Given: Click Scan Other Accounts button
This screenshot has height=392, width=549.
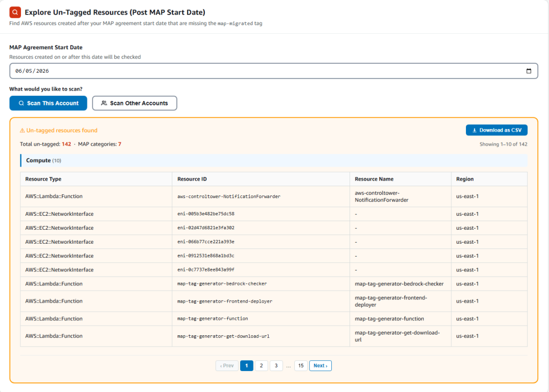Looking at the screenshot, I should (135, 103).
